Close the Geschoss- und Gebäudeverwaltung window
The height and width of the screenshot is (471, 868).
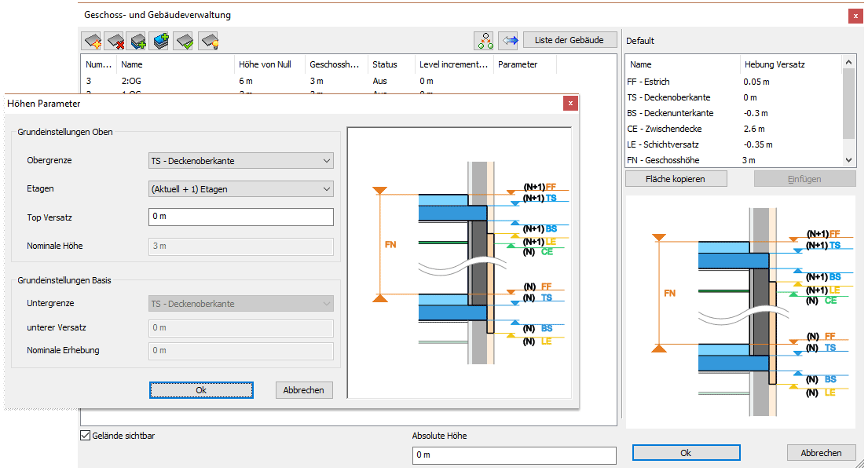(855, 16)
